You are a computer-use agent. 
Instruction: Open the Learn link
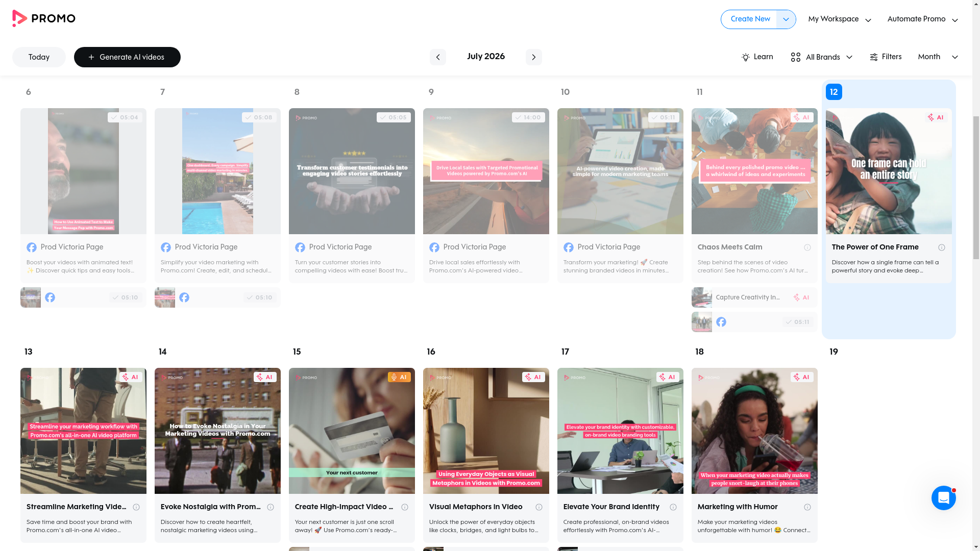coord(757,57)
